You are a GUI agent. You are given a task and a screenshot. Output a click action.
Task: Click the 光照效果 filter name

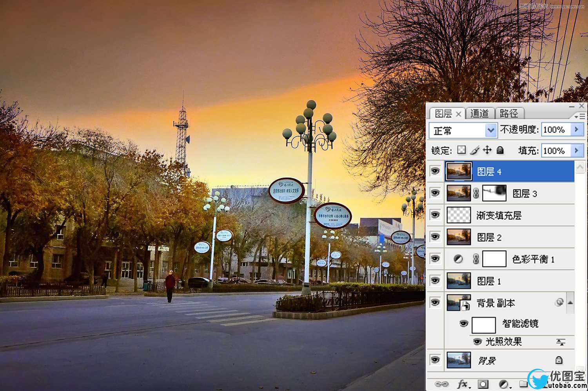(503, 342)
